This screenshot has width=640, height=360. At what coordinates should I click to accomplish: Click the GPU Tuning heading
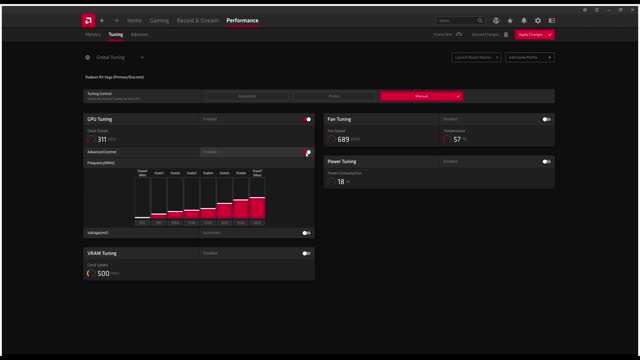(100, 119)
